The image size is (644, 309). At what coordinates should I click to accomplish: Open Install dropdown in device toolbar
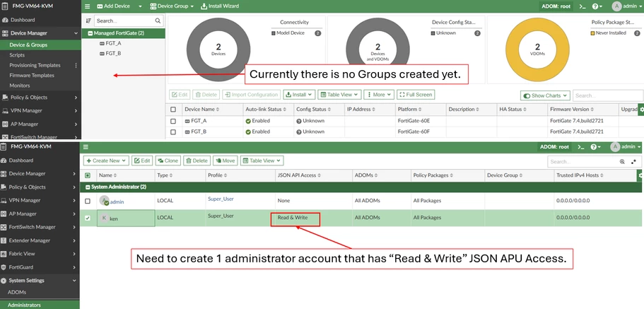pos(298,95)
